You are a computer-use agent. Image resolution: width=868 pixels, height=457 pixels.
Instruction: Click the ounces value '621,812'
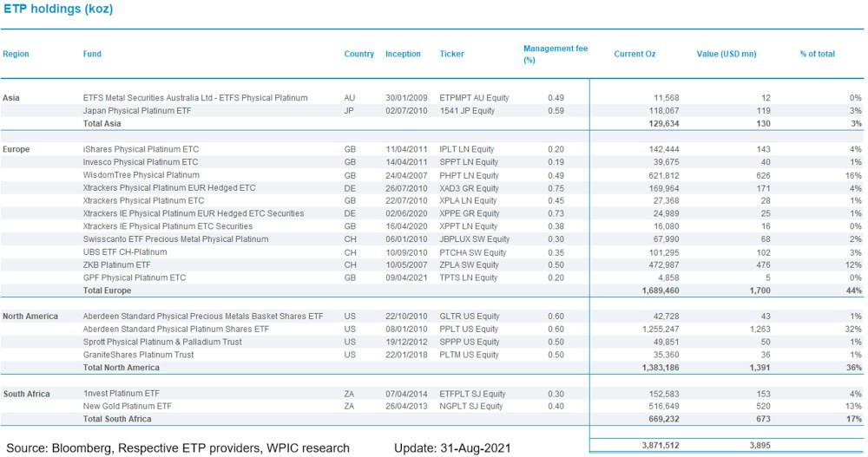click(x=664, y=175)
